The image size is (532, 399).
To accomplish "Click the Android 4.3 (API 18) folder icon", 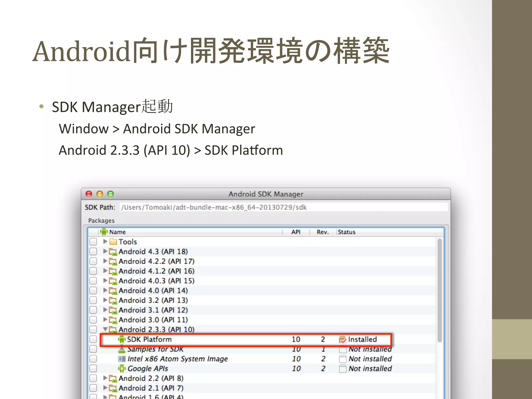I will coord(113,251).
